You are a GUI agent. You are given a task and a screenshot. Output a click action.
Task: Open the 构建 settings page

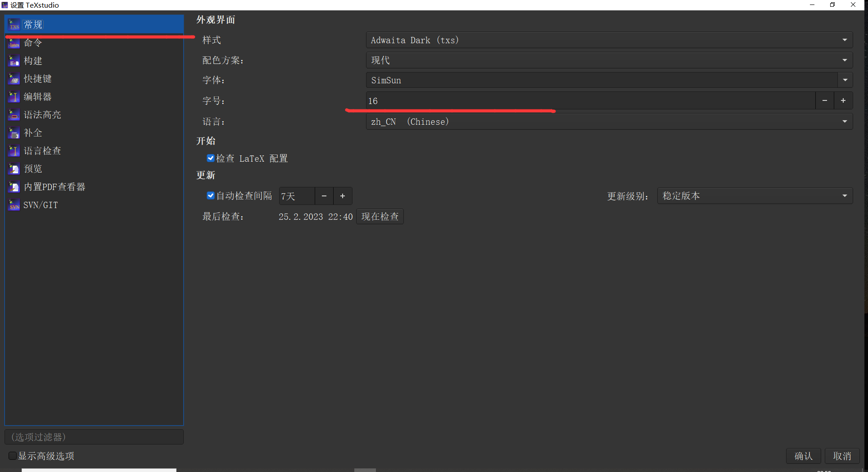pyautogui.click(x=94, y=61)
